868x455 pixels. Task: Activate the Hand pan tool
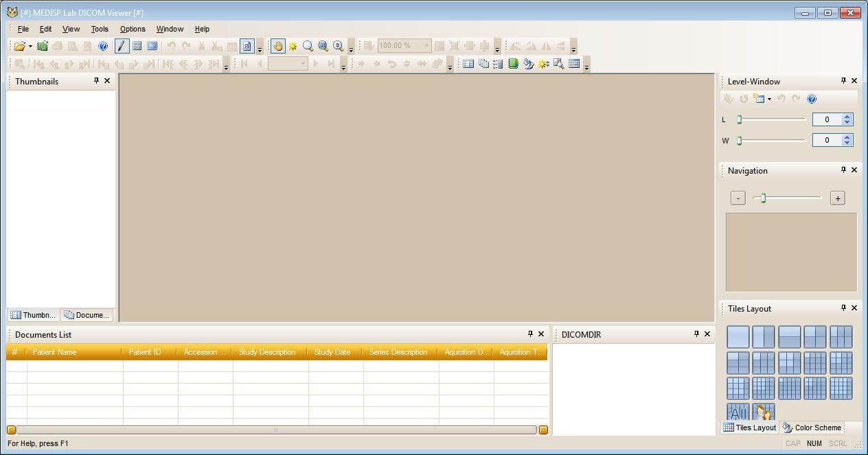tap(278, 46)
